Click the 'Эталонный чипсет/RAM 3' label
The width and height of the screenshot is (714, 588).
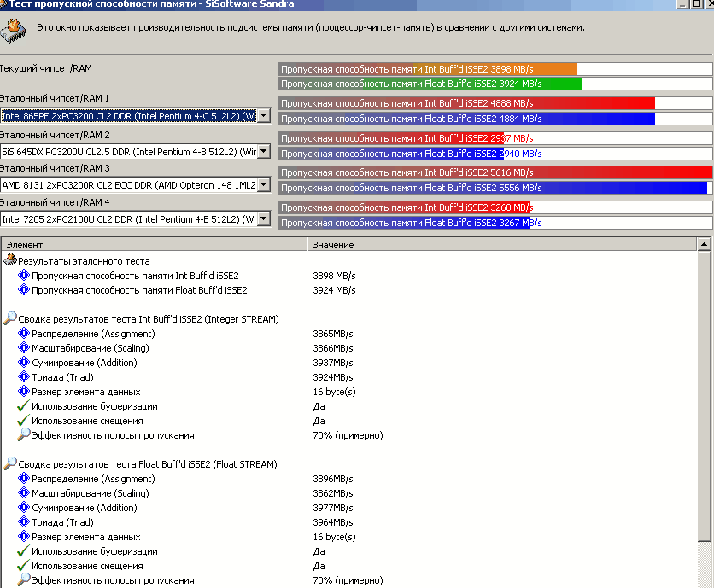pyautogui.click(x=55, y=168)
